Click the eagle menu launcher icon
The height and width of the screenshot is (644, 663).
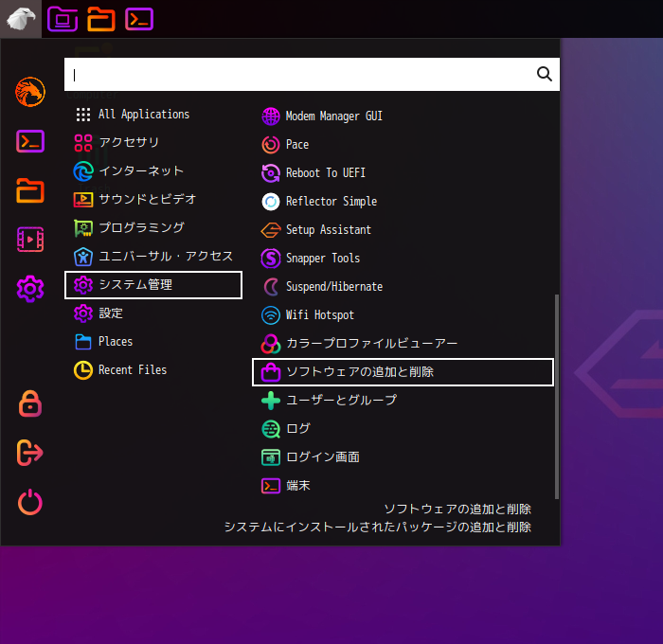[21, 19]
